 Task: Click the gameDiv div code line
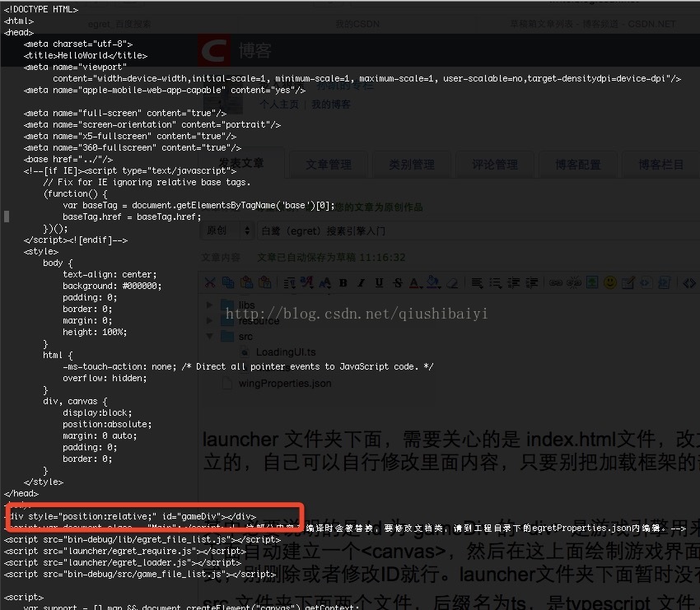pos(133,516)
